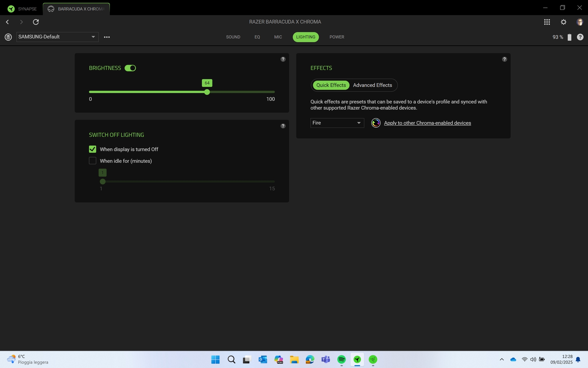Launch Outlook from the taskbar
Viewport: 588px width, 368px height.
pyautogui.click(x=263, y=360)
